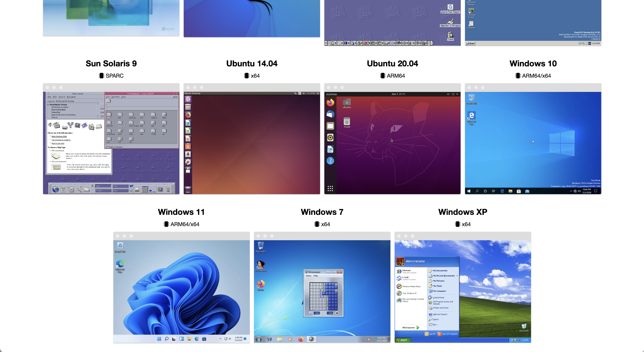Click the Amazon icon in Ubuntu 14.04 launcher
Screen dimensions: 644x352
pos(188,154)
